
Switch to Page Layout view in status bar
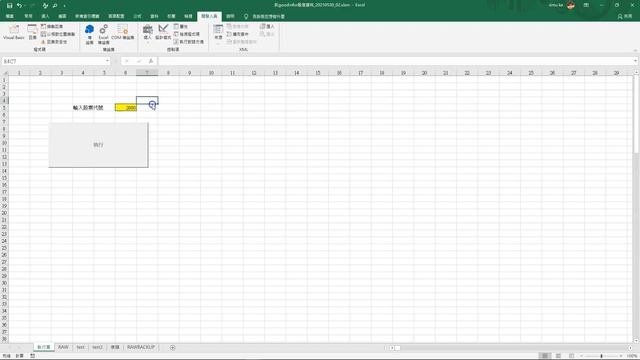pos(558,356)
